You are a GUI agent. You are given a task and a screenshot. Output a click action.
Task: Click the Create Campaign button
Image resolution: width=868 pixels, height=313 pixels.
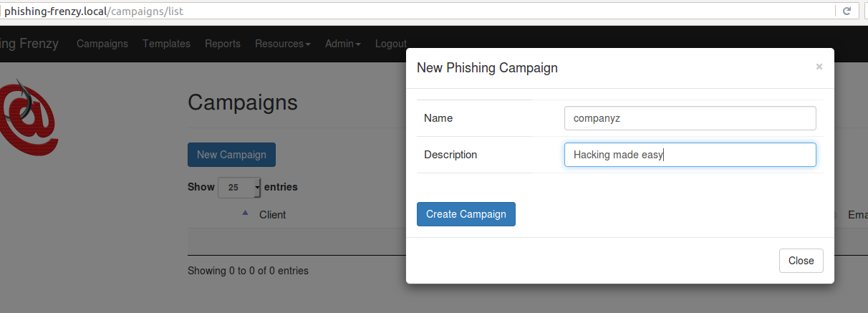coord(466,214)
